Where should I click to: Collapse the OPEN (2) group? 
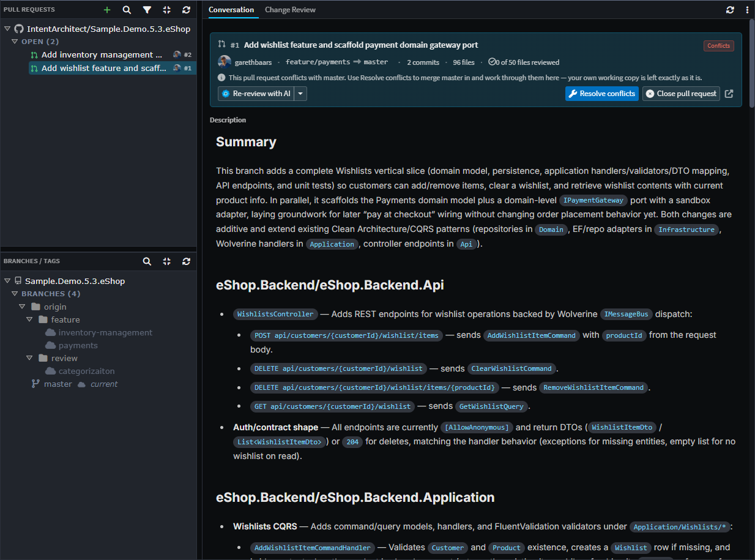[15, 42]
